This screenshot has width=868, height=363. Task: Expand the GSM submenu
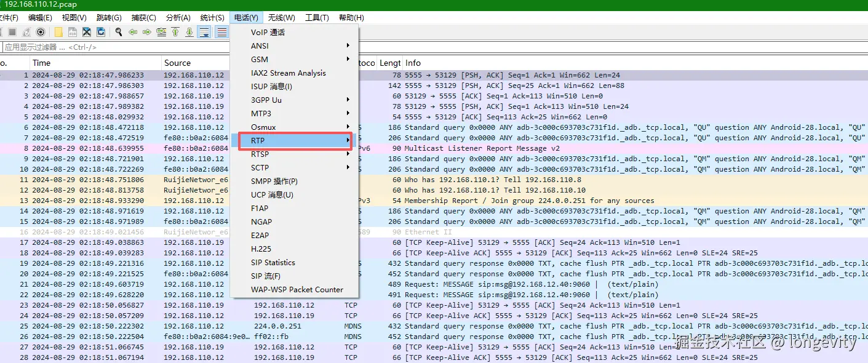point(294,59)
